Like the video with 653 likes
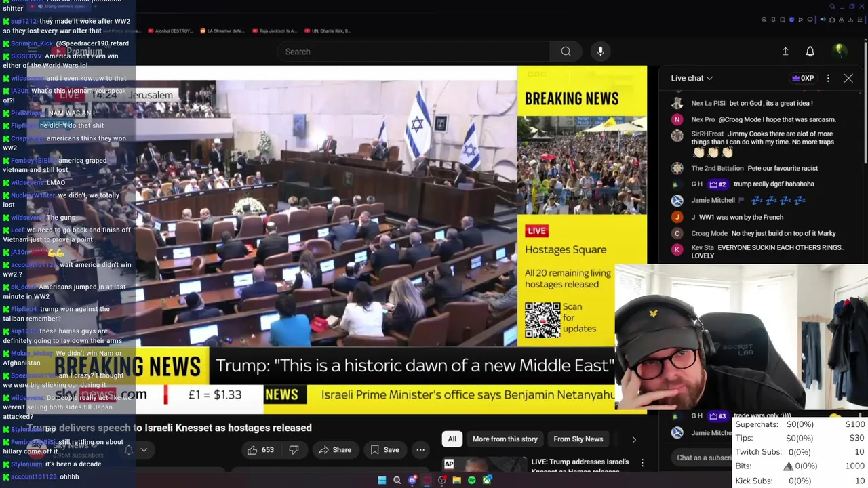This screenshot has height=488, width=868. [x=260, y=450]
